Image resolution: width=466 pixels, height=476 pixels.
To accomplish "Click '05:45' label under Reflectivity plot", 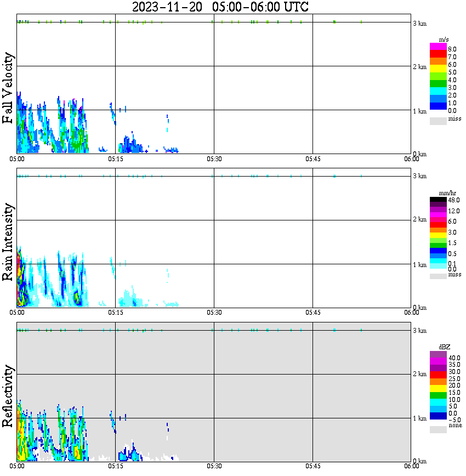I will click(x=313, y=466).
